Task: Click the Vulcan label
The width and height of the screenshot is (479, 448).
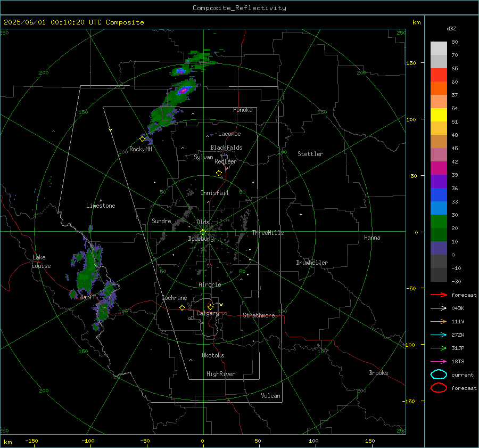Action: [x=271, y=396]
